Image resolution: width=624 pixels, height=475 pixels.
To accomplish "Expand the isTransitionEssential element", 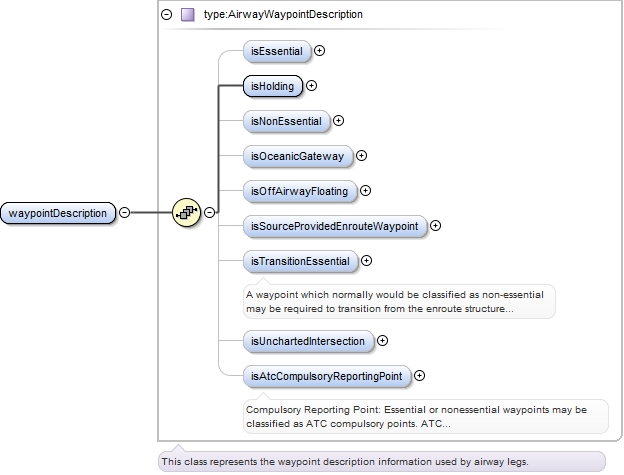I will point(366,261).
